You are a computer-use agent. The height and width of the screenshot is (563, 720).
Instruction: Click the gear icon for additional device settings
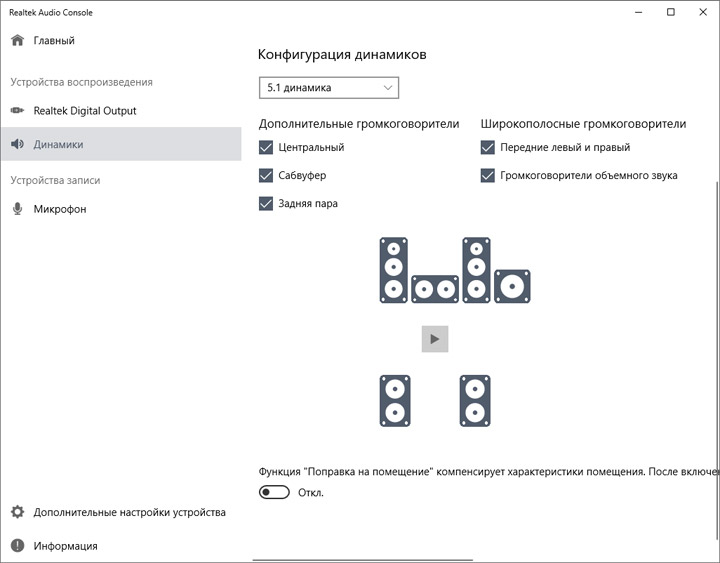17,512
